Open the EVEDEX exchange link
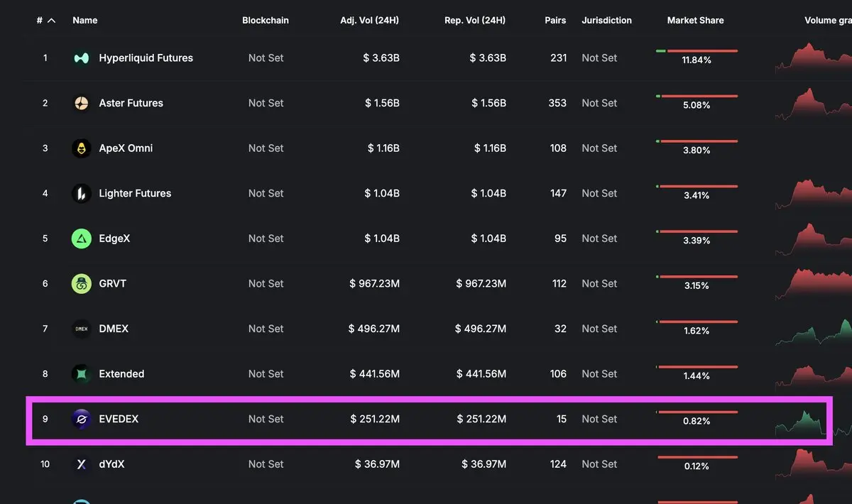 119,419
